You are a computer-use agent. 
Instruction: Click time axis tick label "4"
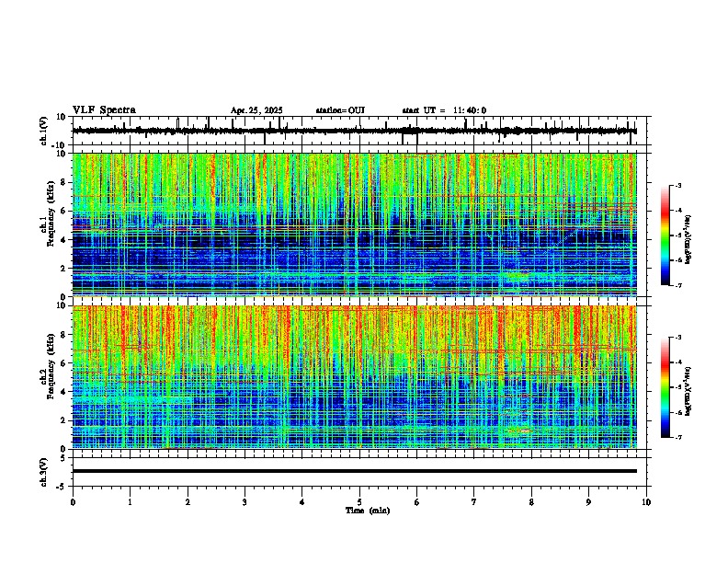pyautogui.click(x=301, y=502)
